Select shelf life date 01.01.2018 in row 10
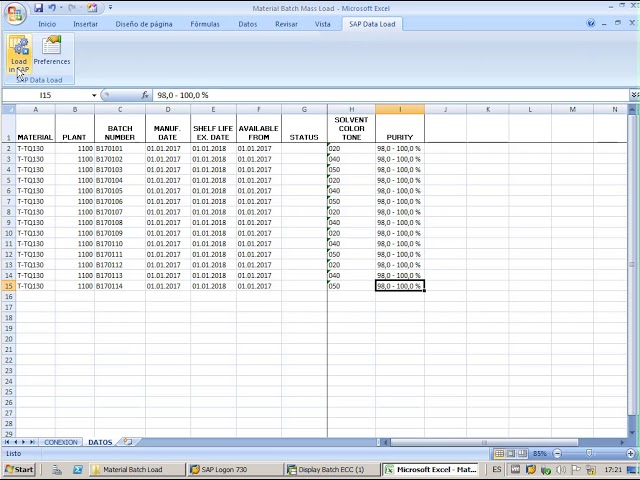 [x=213, y=233]
